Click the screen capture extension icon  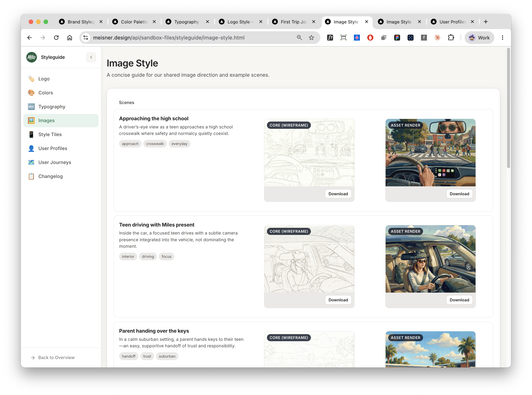click(x=343, y=38)
